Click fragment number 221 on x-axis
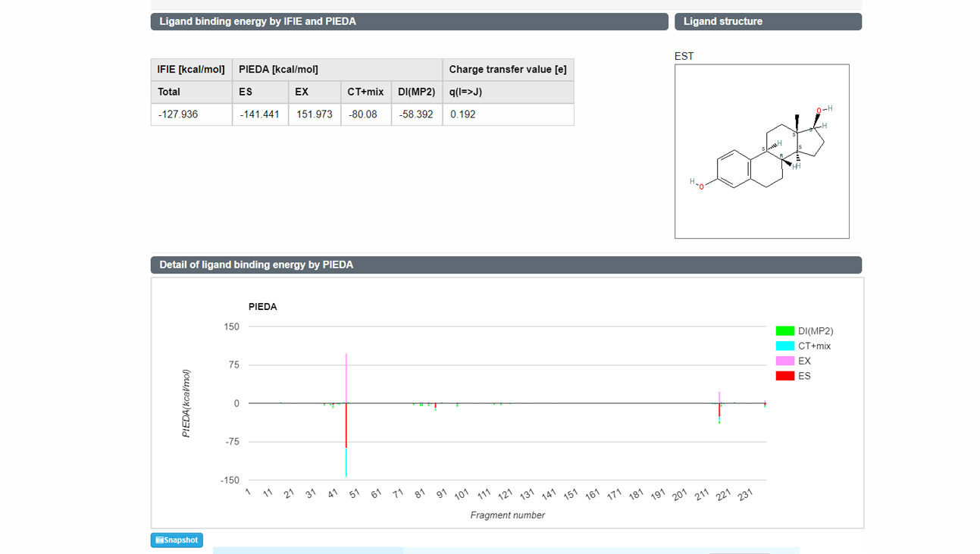The image size is (980, 554). tap(723, 494)
